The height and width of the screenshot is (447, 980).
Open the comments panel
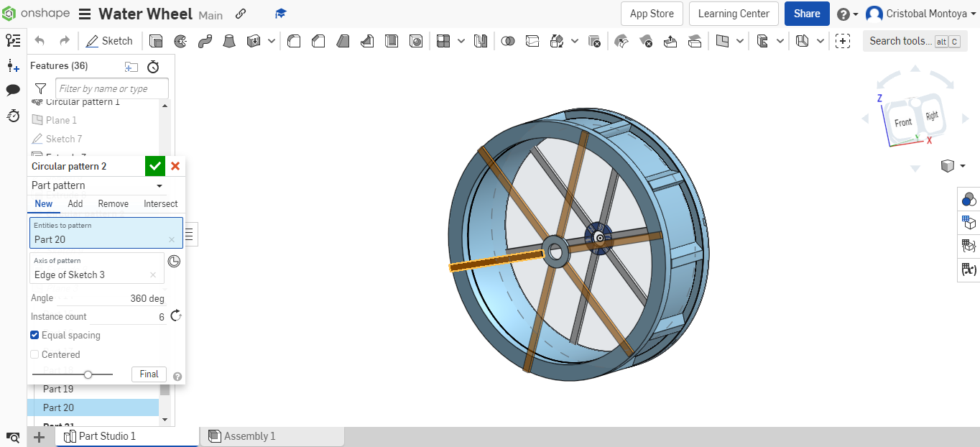pyautogui.click(x=13, y=91)
